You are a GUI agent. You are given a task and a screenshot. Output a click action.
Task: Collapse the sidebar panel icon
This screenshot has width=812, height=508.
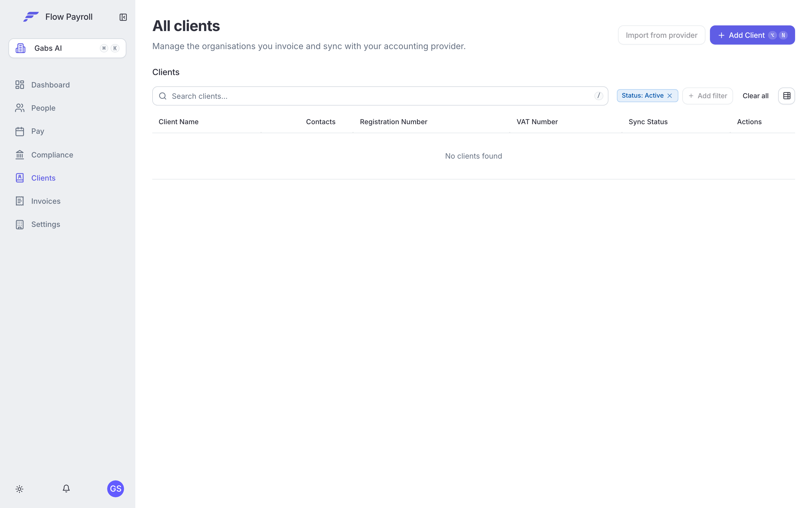[x=123, y=17]
